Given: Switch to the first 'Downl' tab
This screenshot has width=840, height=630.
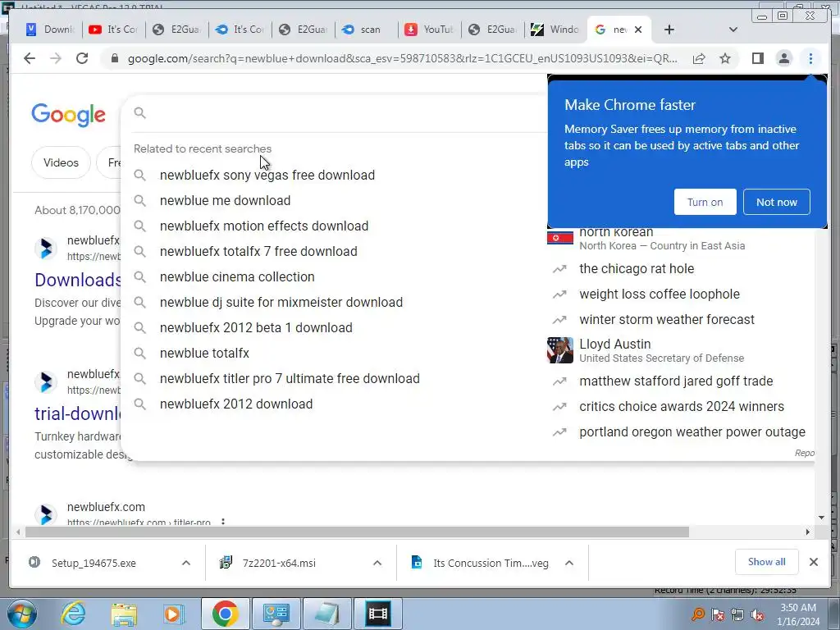Looking at the screenshot, I should click(52, 30).
